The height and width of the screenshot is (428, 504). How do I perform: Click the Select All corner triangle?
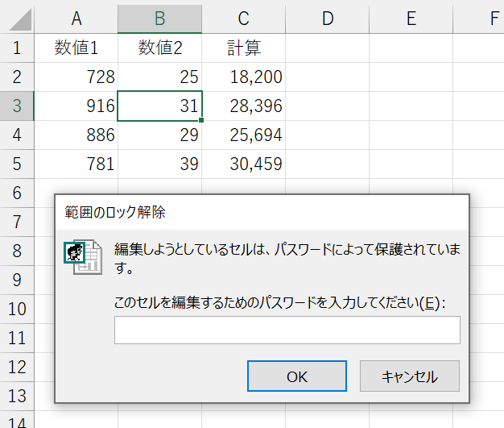point(18,19)
